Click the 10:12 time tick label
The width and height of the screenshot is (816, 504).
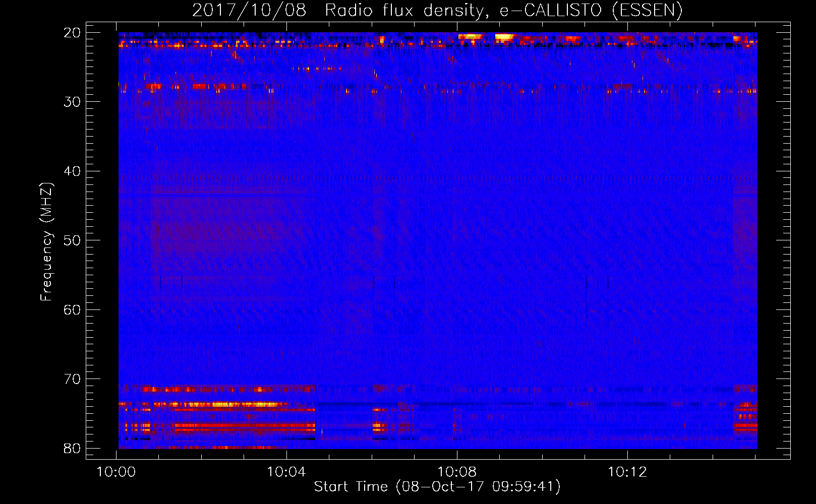point(627,472)
